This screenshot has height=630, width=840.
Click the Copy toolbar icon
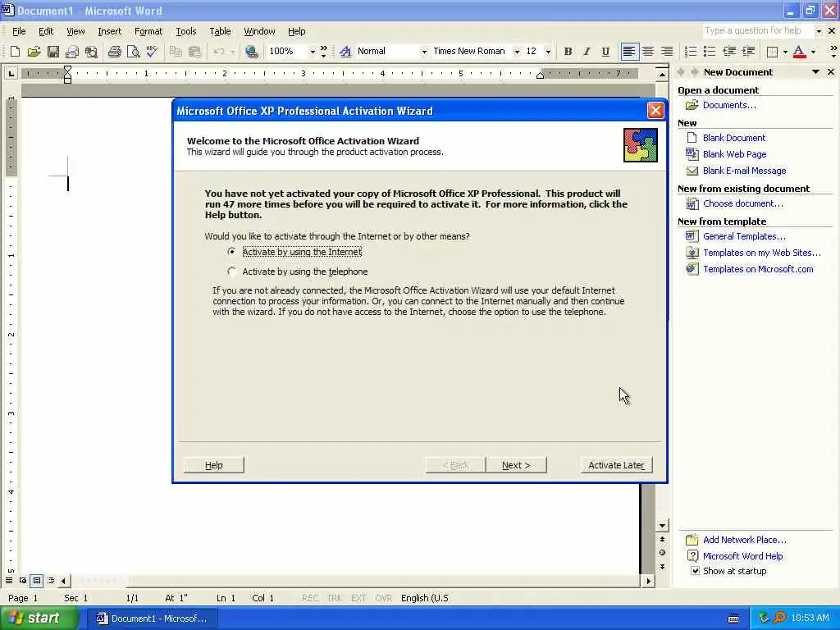(x=176, y=52)
